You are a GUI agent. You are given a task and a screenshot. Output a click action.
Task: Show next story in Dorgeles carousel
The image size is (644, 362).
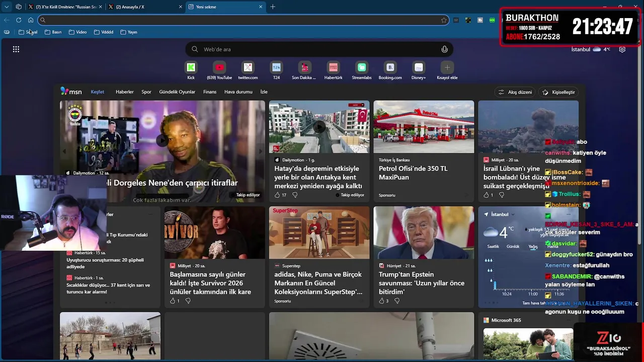(260, 151)
